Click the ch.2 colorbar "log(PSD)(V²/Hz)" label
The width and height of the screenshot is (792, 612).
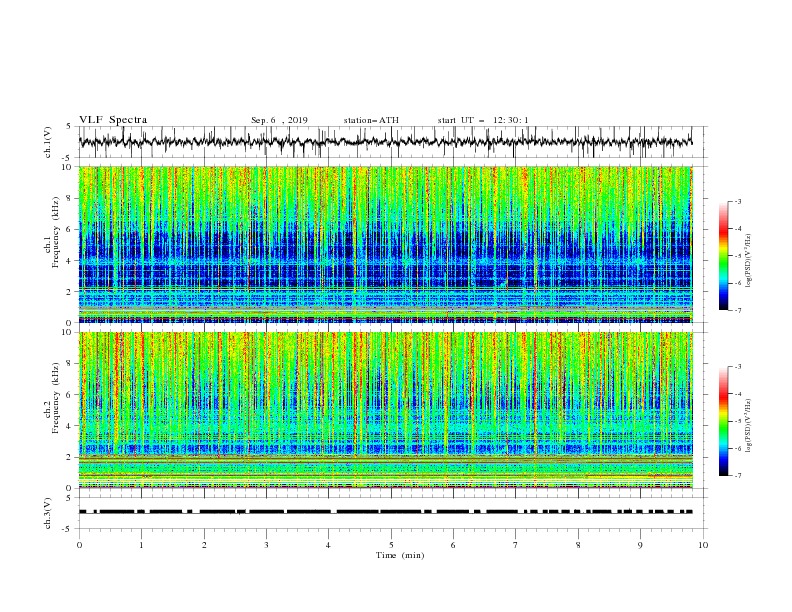749,426
